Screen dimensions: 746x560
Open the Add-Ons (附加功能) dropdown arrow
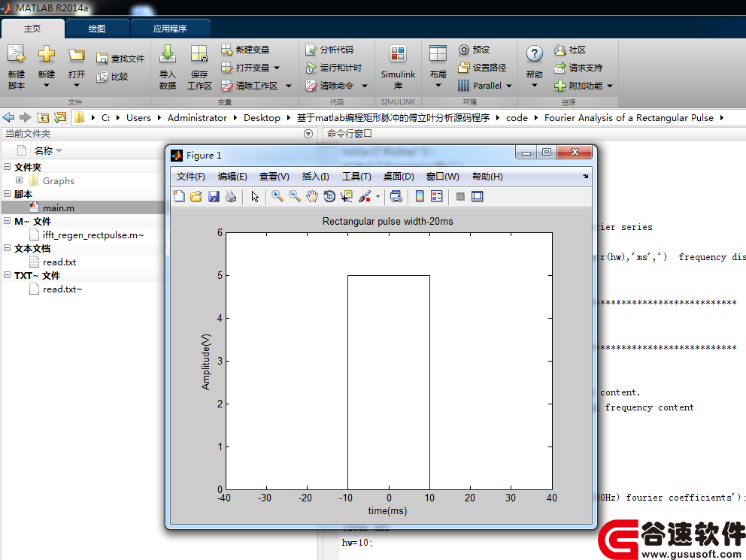tap(609, 86)
